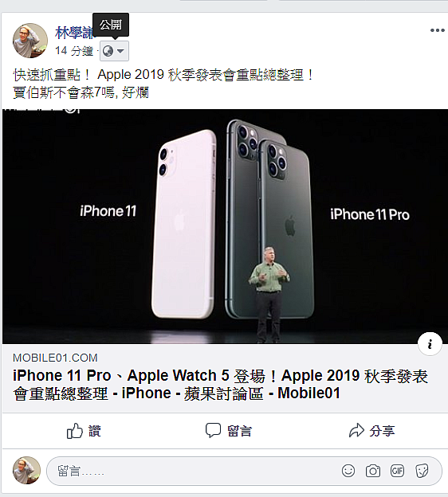The height and width of the screenshot is (497, 448).
Task: Click the link info "i" button
Action: pyautogui.click(x=430, y=344)
